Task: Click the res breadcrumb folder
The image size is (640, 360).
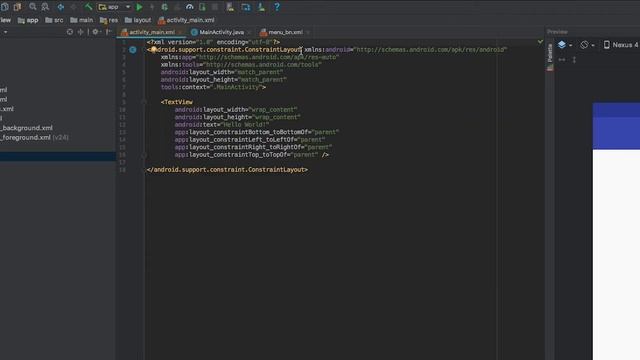Action: coord(109,20)
